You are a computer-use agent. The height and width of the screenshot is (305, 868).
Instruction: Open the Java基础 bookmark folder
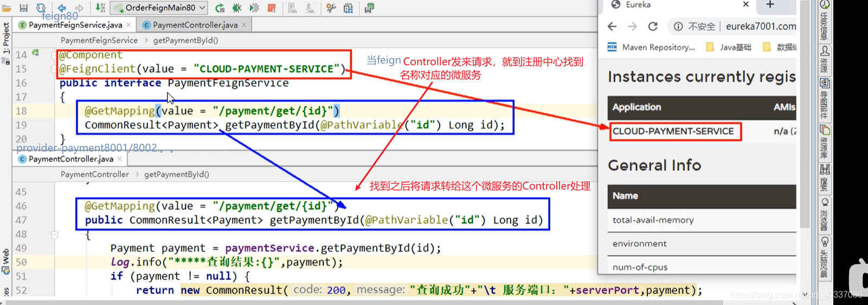coord(729,47)
